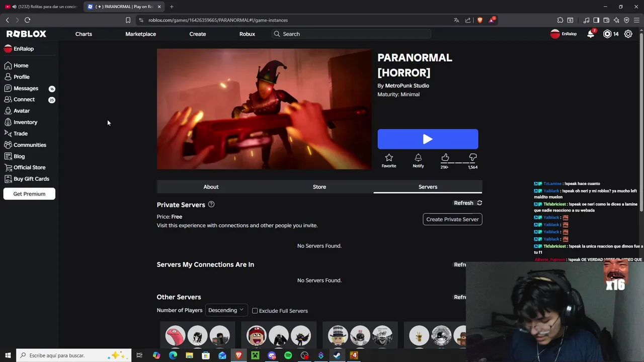Go to Profile in the sidebar
Screen dimensions: 644x362
[17, 77]
